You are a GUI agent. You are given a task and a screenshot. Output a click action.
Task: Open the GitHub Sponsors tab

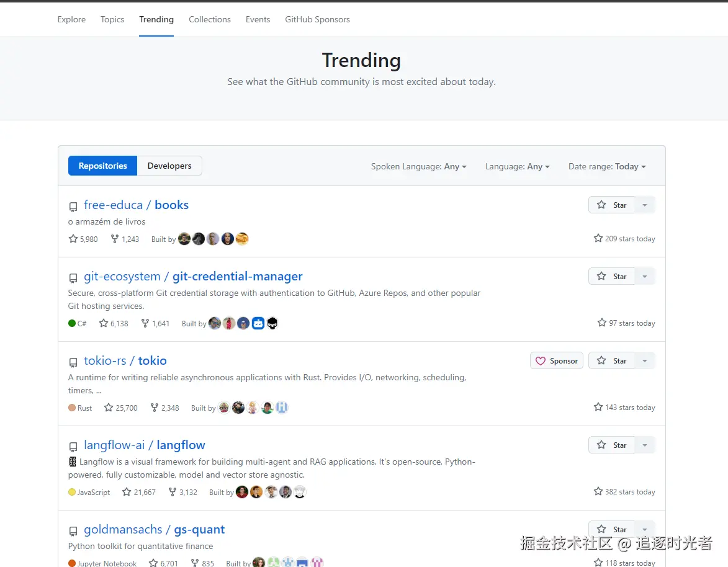click(x=318, y=19)
